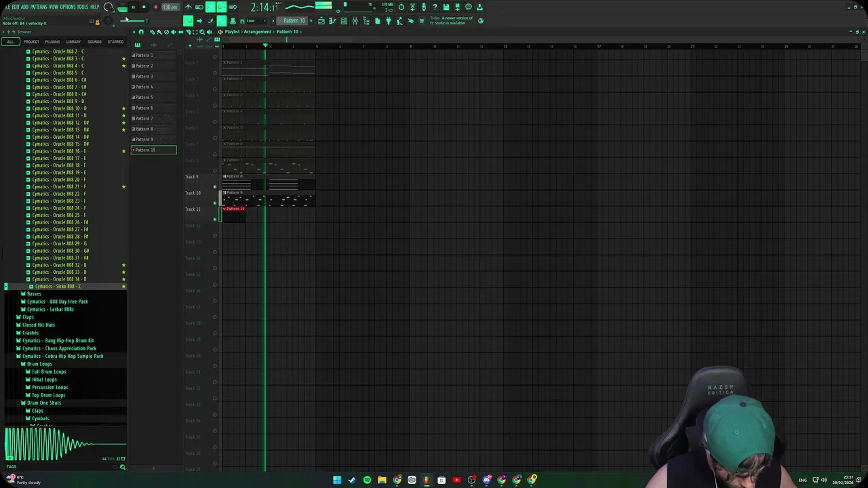
Task: Open File Explorer from taskbar
Action: [382, 480]
